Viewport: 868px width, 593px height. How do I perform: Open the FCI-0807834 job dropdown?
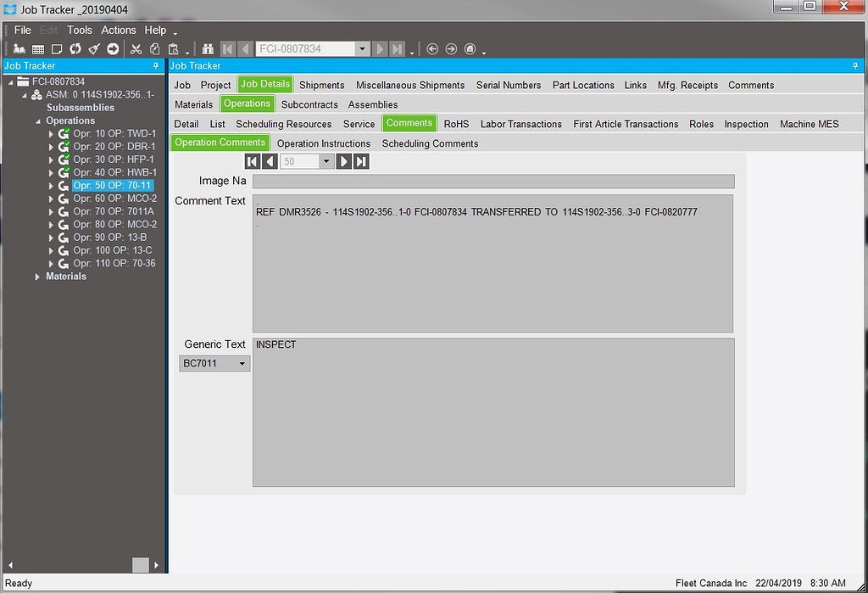pos(363,48)
